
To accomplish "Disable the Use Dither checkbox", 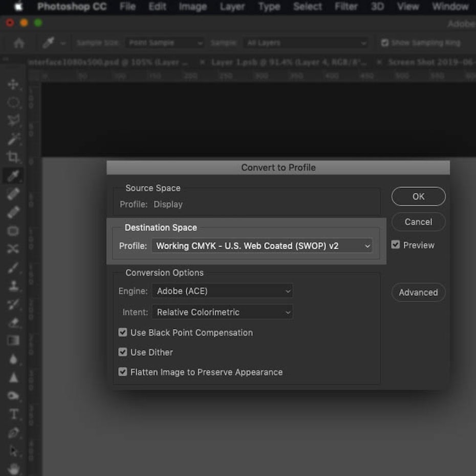I will click(x=122, y=352).
